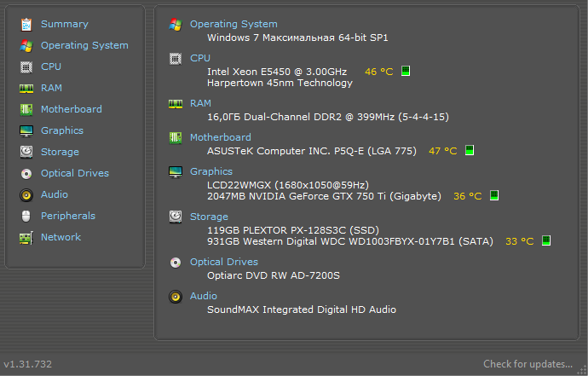Viewport: 588px width, 376px height.
Task: Select Graphics in the left navigation
Action: tap(61, 130)
